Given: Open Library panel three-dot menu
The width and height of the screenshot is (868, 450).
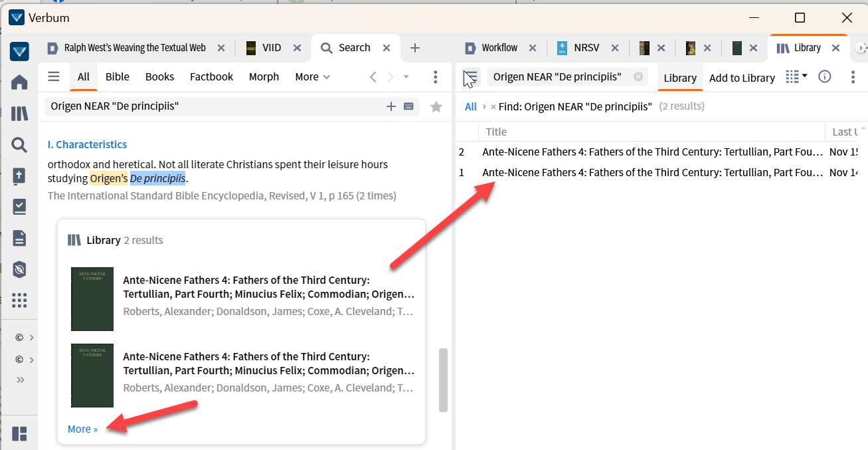Looking at the screenshot, I should coord(853,77).
